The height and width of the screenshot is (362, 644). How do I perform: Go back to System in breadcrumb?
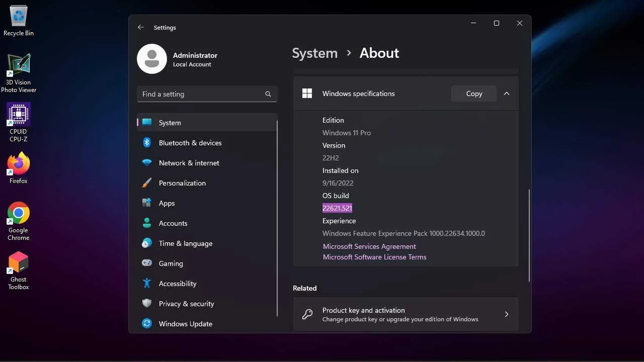[x=315, y=53]
